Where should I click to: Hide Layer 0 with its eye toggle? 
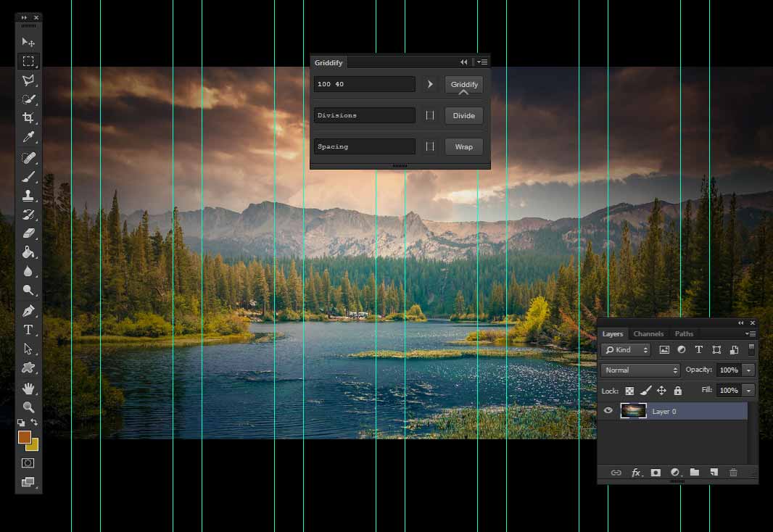coord(608,410)
